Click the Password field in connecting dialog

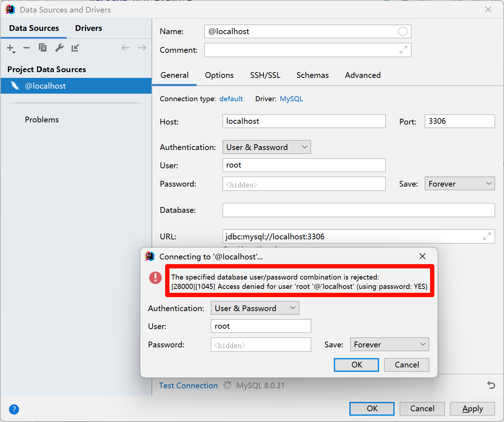coord(261,345)
